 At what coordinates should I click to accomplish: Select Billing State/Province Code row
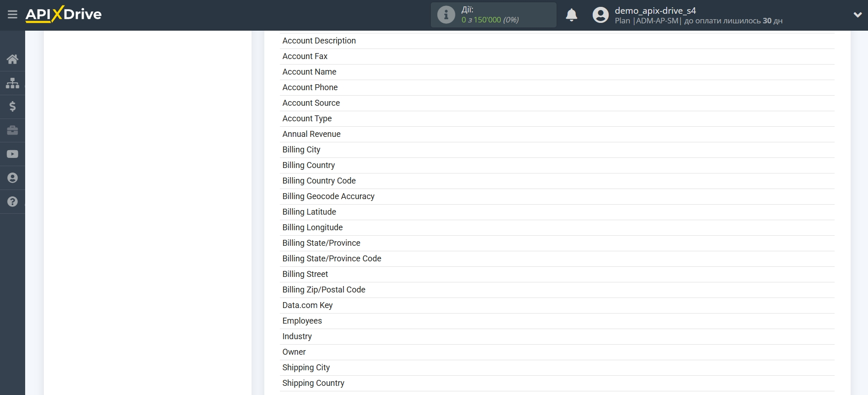point(557,259)
